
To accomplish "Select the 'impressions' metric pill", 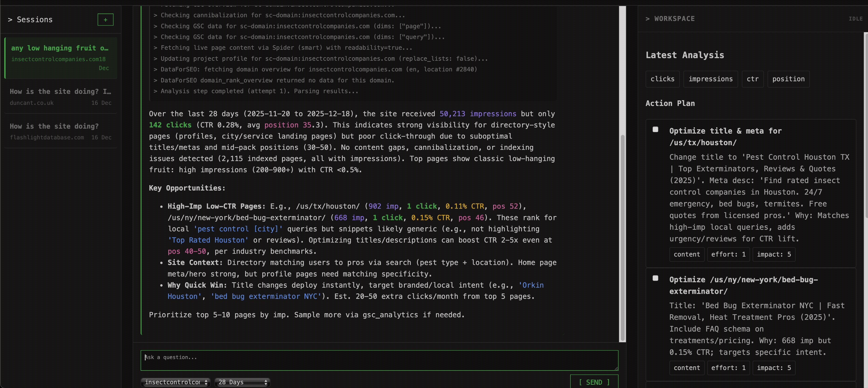I will coord(711,79).
